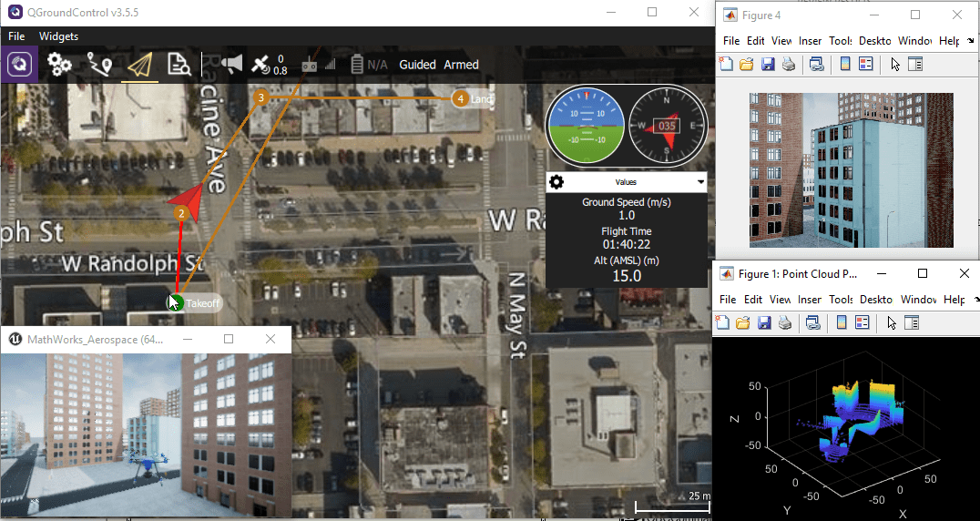Open Insert menu in Figure 4
Screen dimensions: 980x521
[x=810, y=41]
